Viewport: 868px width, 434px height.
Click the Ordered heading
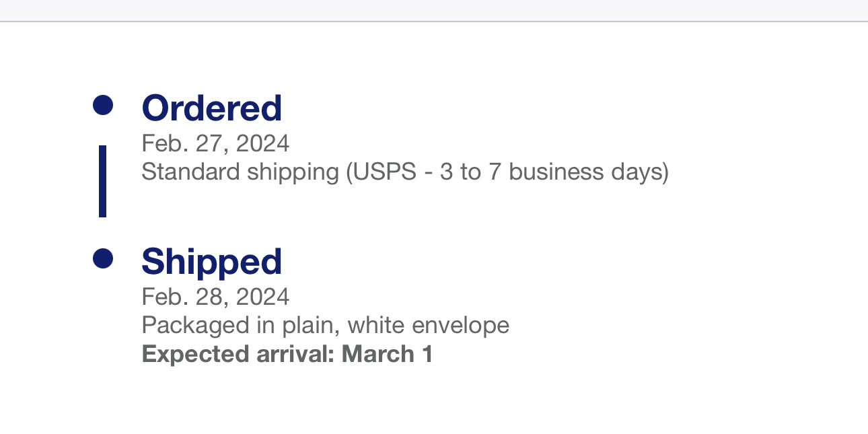211,108
